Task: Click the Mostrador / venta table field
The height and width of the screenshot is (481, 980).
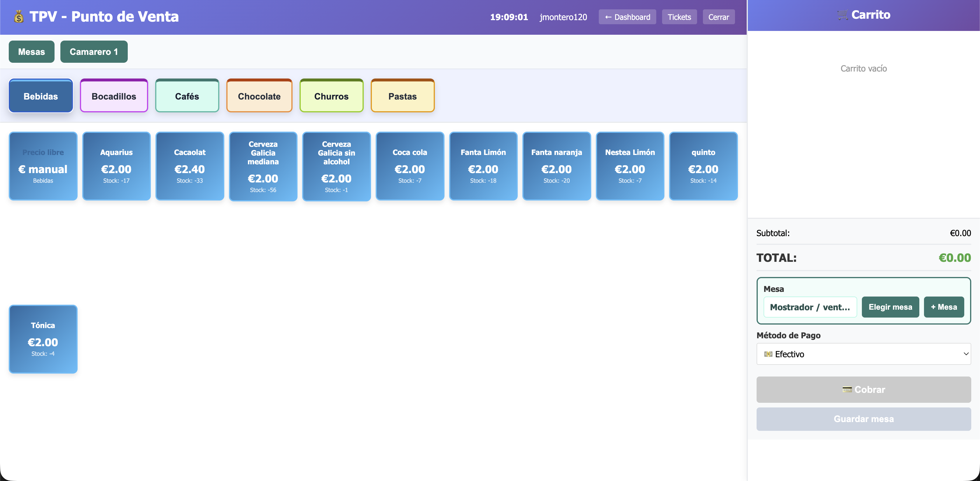Action: coord(810,307)
